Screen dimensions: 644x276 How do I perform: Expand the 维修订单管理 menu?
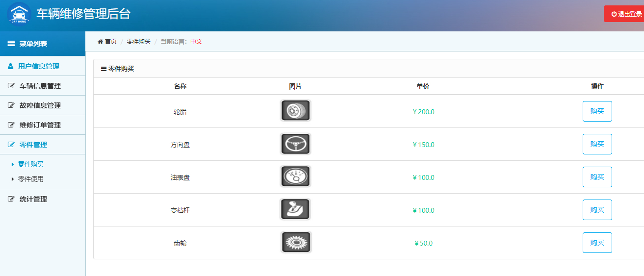click(40, 125)
